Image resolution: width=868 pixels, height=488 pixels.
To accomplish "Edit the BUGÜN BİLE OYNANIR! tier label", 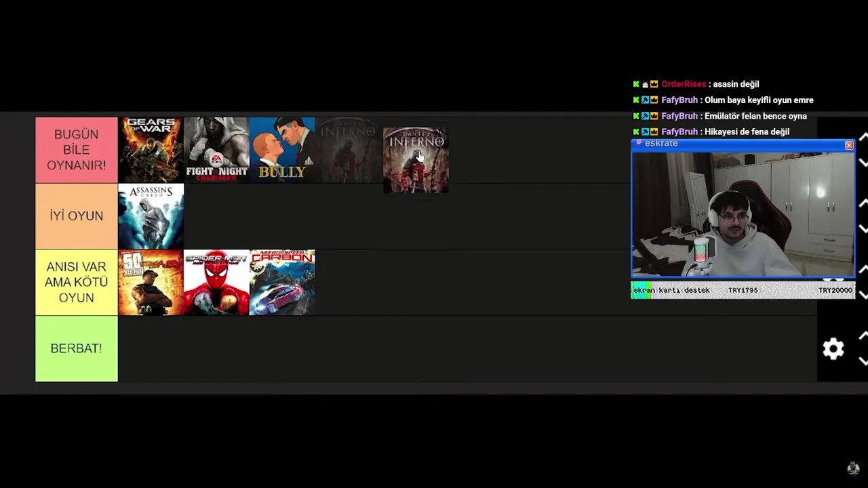I will point(77,150).
